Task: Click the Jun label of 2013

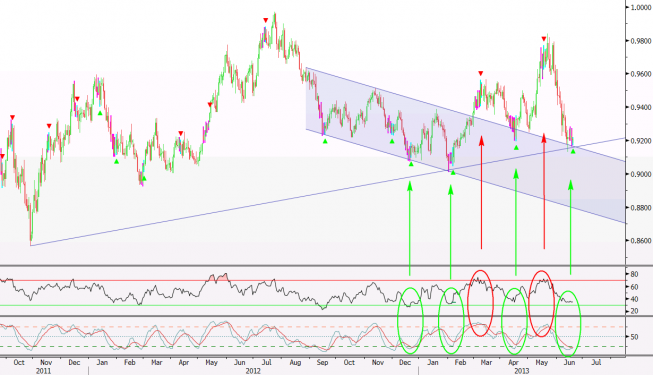Action: pyautogui.click(x=569, y=362)
